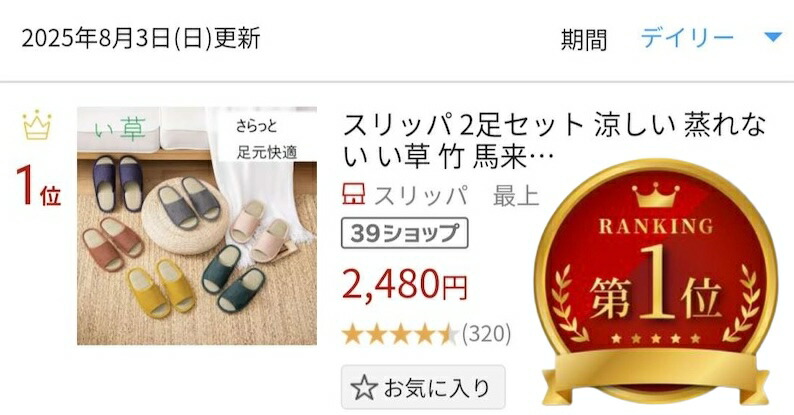The image size is (794, 415).
Task: Visit the スリッパ 最上 shop link
Action: click(456, 195)
